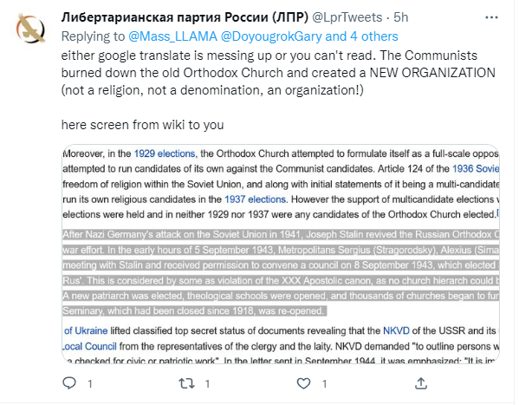The image size is (532, 405).
Task: Click the retweet count number 1
Action: click(207, 384)
